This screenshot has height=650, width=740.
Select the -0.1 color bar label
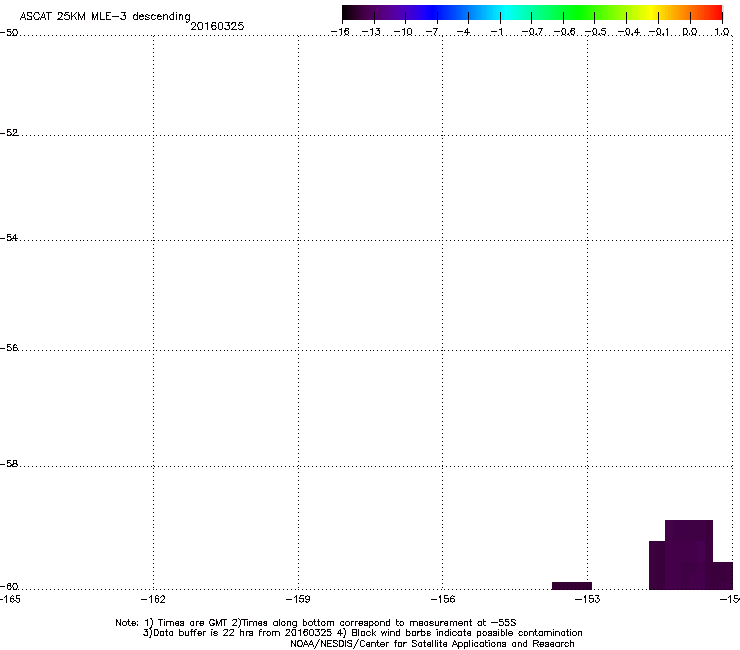tap(659, 32)
